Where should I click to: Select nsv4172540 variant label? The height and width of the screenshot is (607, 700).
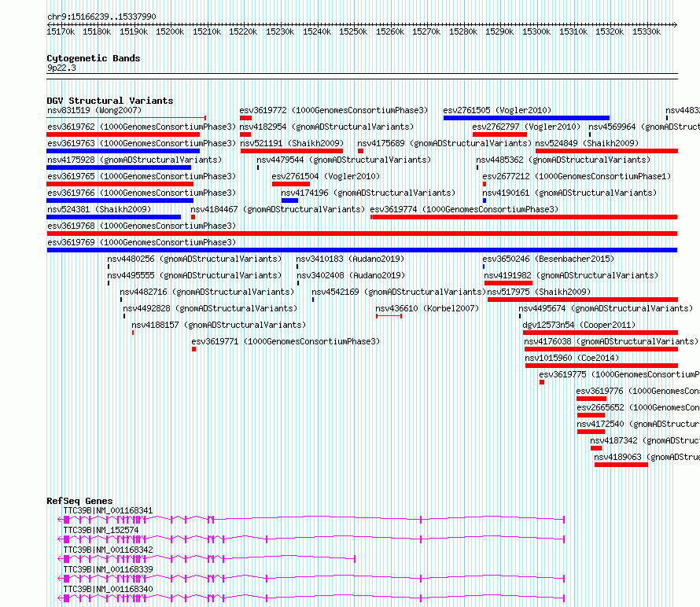[639, 424]
